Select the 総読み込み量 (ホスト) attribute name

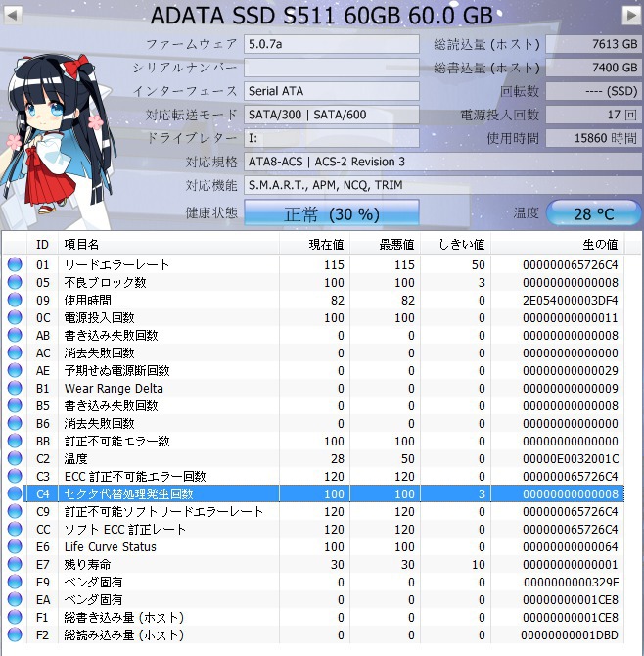click(123, 635)
